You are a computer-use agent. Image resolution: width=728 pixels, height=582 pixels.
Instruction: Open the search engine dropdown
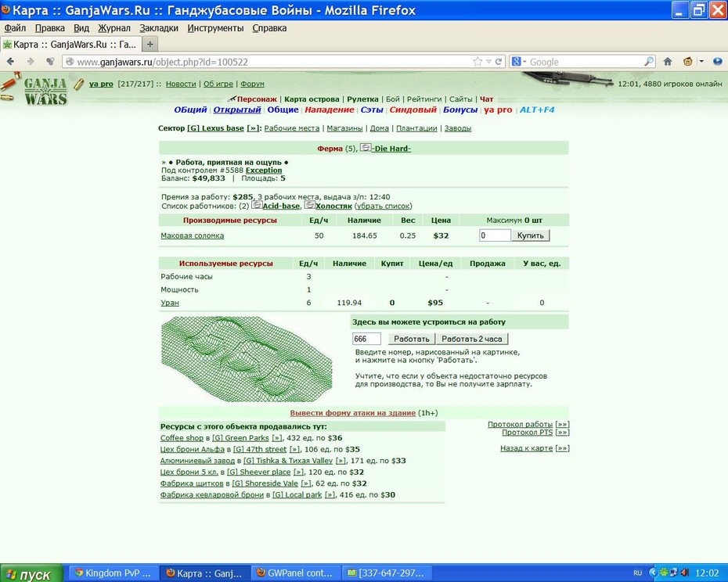click(519, 62)
